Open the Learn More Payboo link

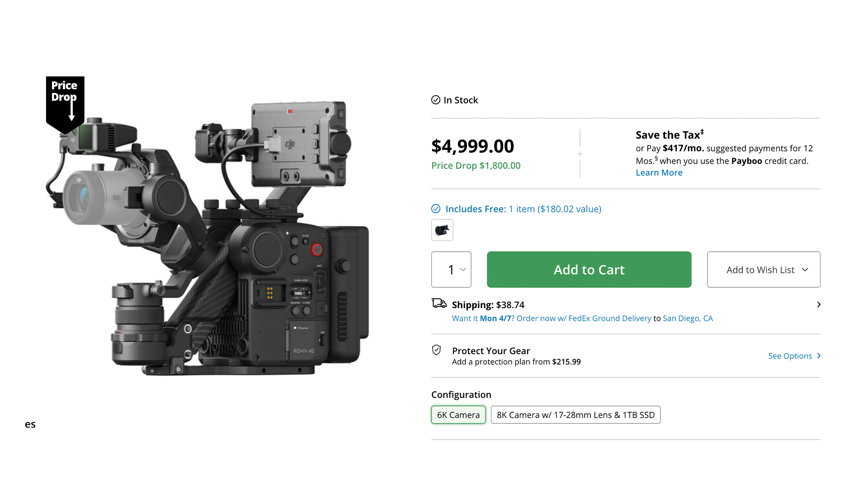pos(659,173)
